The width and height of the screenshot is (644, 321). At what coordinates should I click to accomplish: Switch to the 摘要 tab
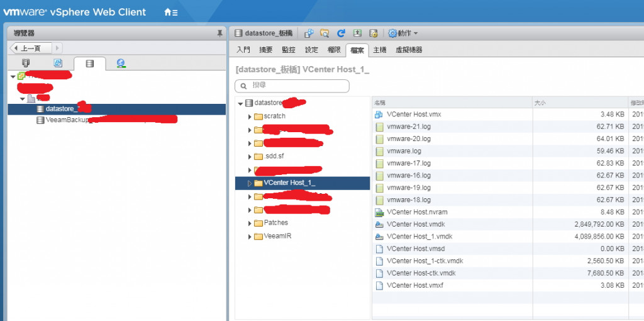click(x=266, y=50)
